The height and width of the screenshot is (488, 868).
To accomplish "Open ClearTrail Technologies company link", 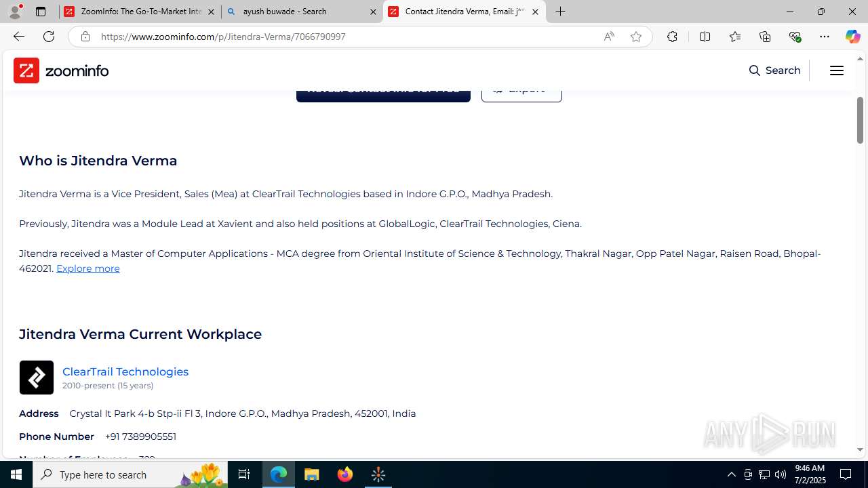I will coord(125,371).
